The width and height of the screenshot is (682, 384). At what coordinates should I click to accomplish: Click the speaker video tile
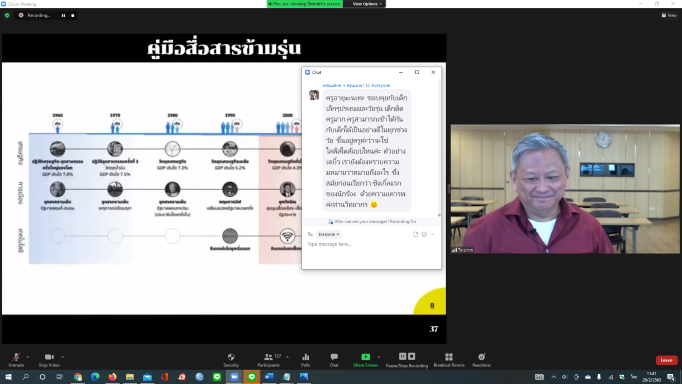point(565,189)
